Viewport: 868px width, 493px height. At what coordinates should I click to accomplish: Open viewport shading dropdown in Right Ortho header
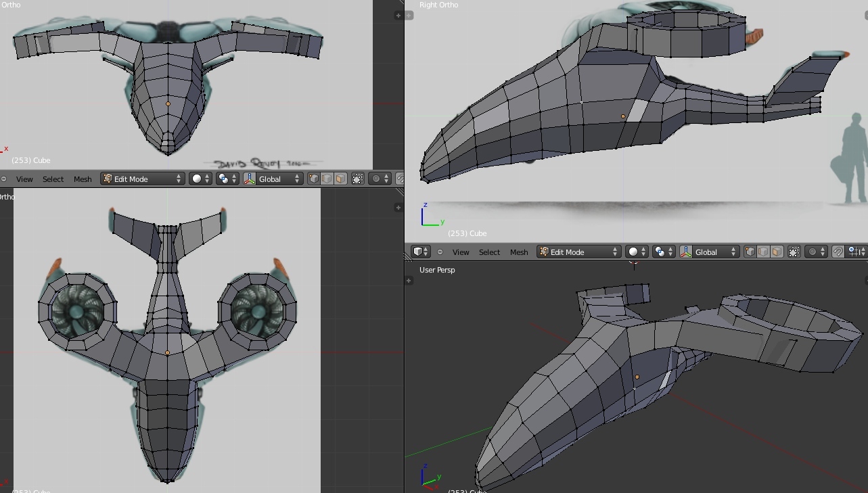click(x=637, y=252)
